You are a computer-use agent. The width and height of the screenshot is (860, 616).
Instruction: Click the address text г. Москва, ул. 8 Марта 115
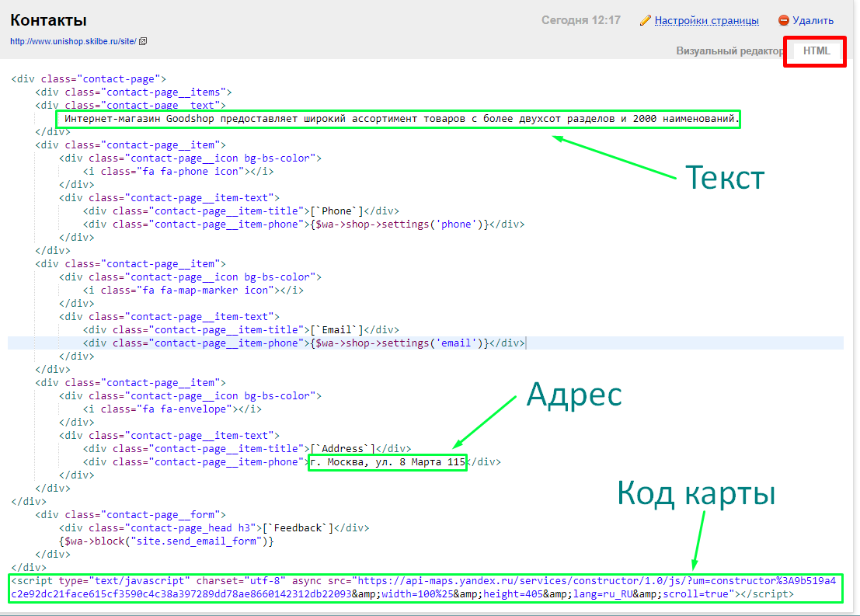(x=388, y=462)
